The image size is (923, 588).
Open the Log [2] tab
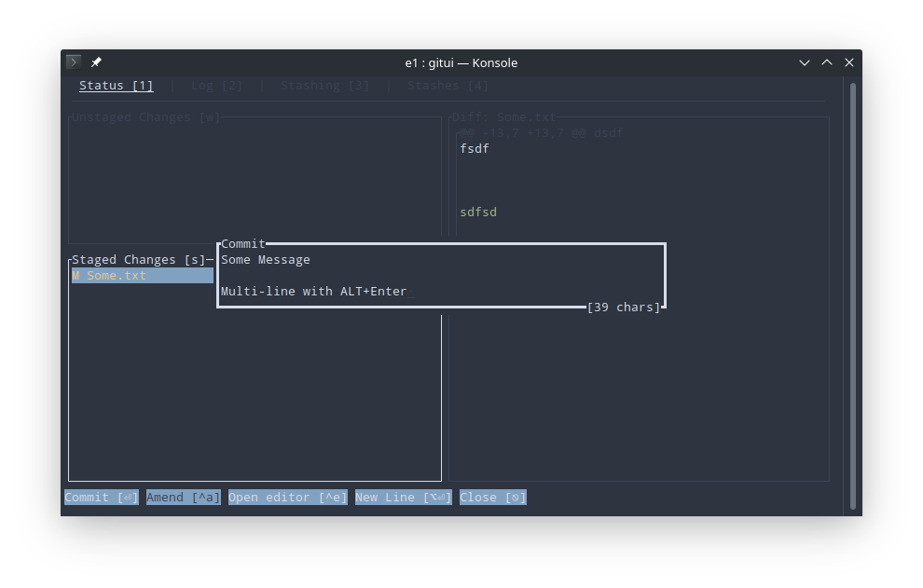click(216, 86)
